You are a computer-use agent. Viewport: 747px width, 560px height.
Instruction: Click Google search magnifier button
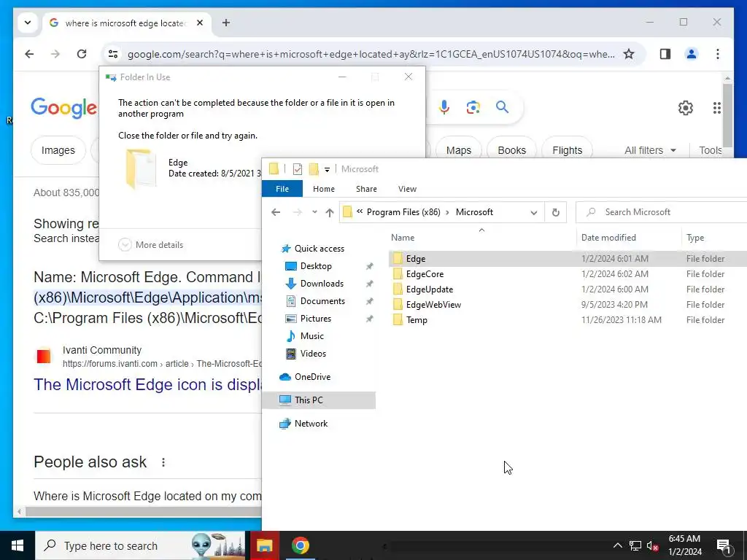point(502,107)
